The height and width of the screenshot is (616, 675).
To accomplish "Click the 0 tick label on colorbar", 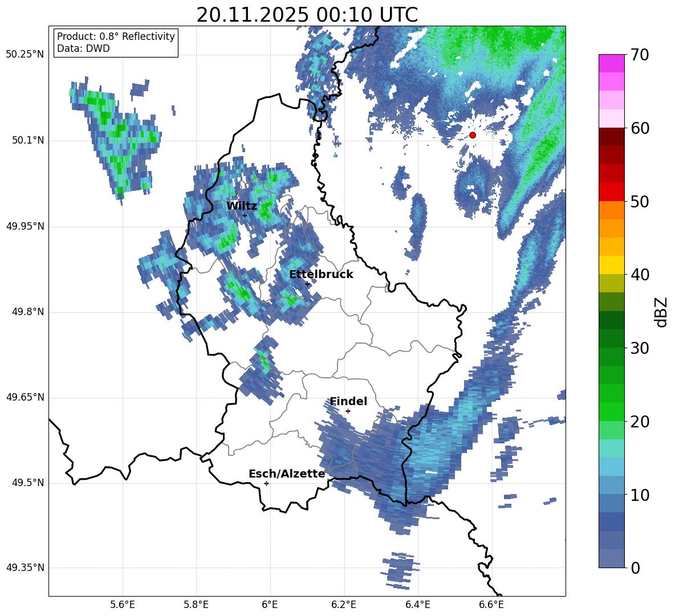I will [636, 568].
